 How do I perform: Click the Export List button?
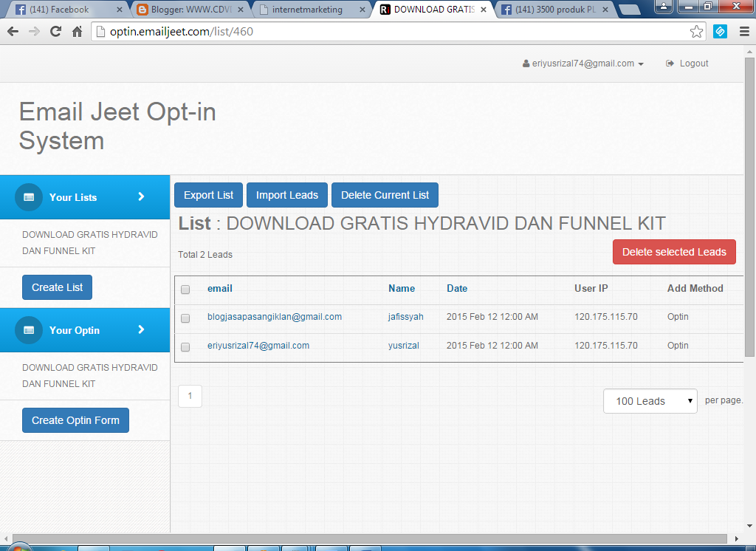[208, 195]
